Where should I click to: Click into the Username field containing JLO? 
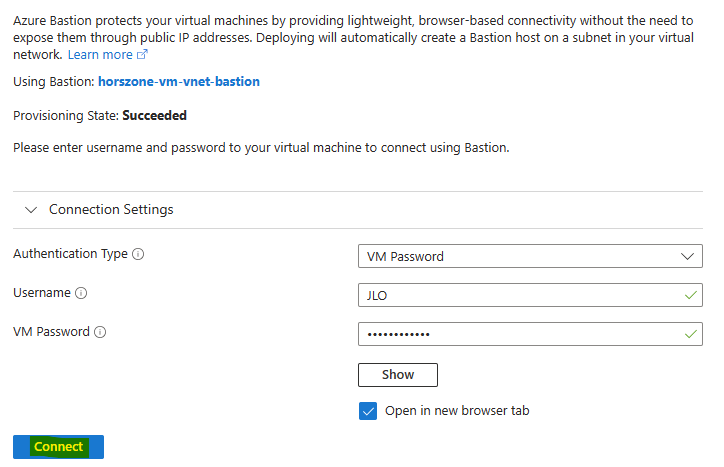tap(530, 295)
